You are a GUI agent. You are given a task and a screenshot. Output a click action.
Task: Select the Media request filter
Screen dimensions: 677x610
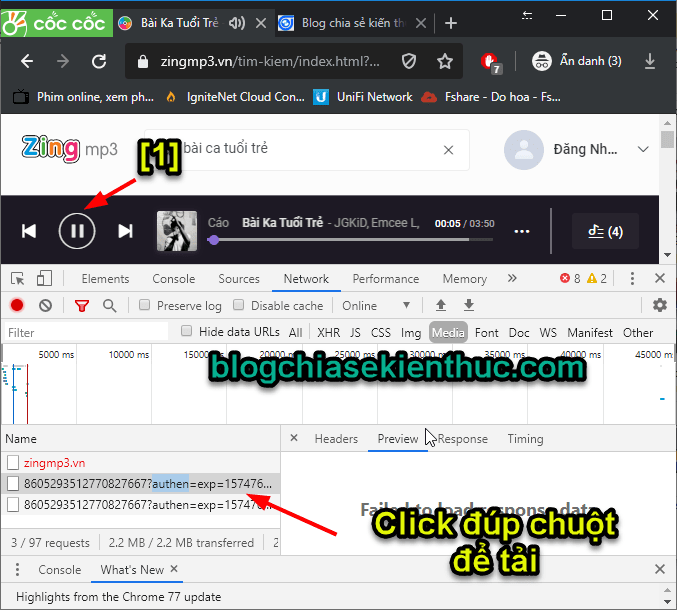click(448, 332)
